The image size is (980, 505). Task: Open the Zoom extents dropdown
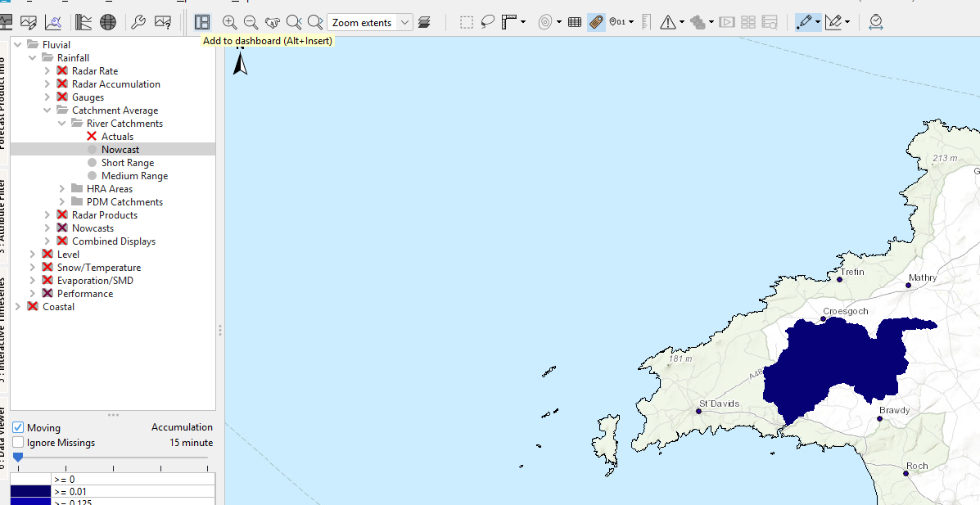[404, 23]
